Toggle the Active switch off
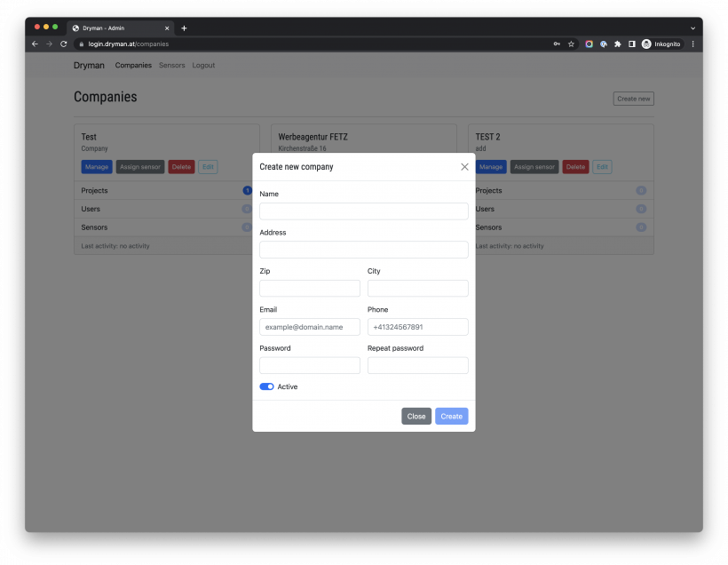728x565 pixels. coord(266,386)
